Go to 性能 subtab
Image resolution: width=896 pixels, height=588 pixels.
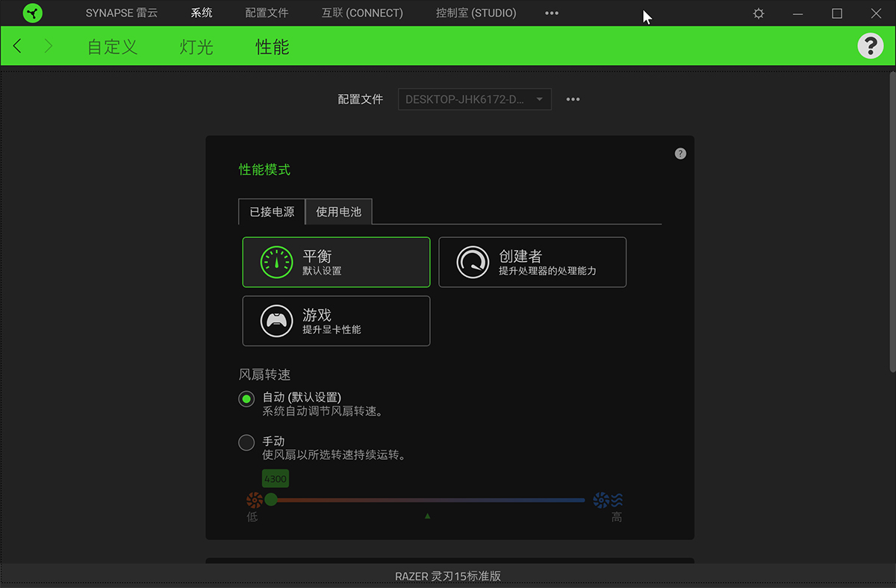click(x=272, y=46)
